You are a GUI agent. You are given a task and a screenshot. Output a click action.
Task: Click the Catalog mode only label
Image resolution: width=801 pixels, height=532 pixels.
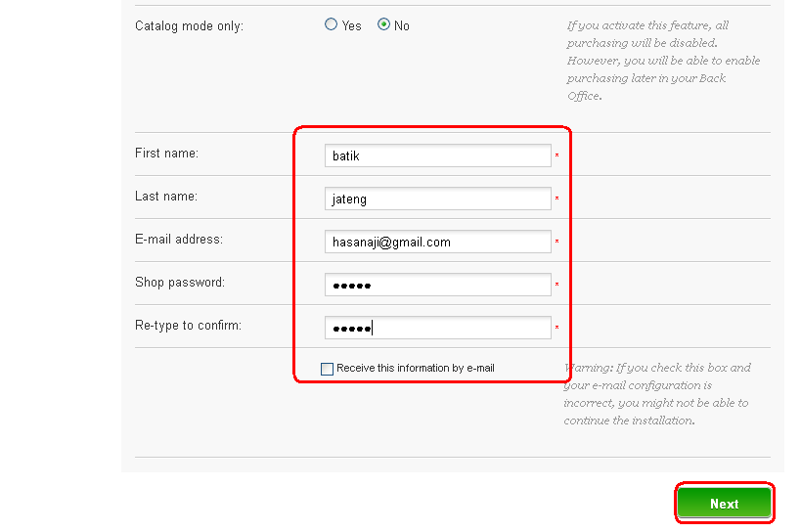click(189, 26)
